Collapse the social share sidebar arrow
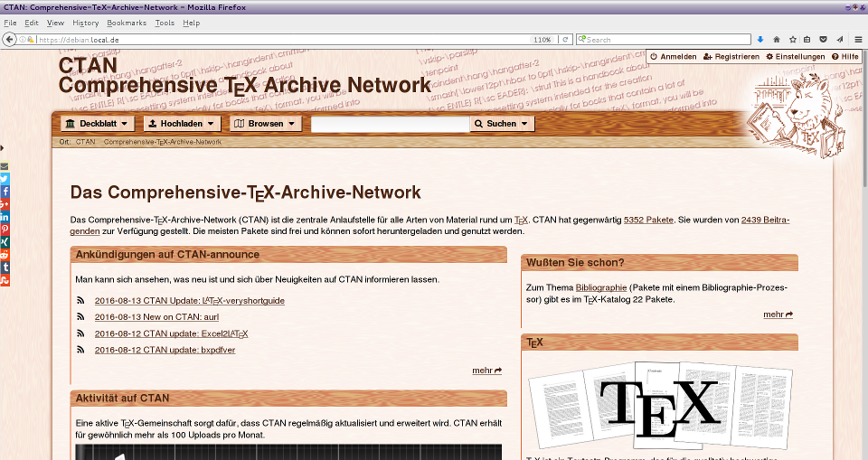 tap(2, 148)
